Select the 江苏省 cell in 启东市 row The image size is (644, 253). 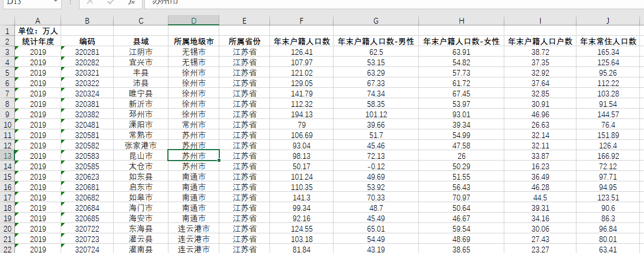click(x=244, y=187)
